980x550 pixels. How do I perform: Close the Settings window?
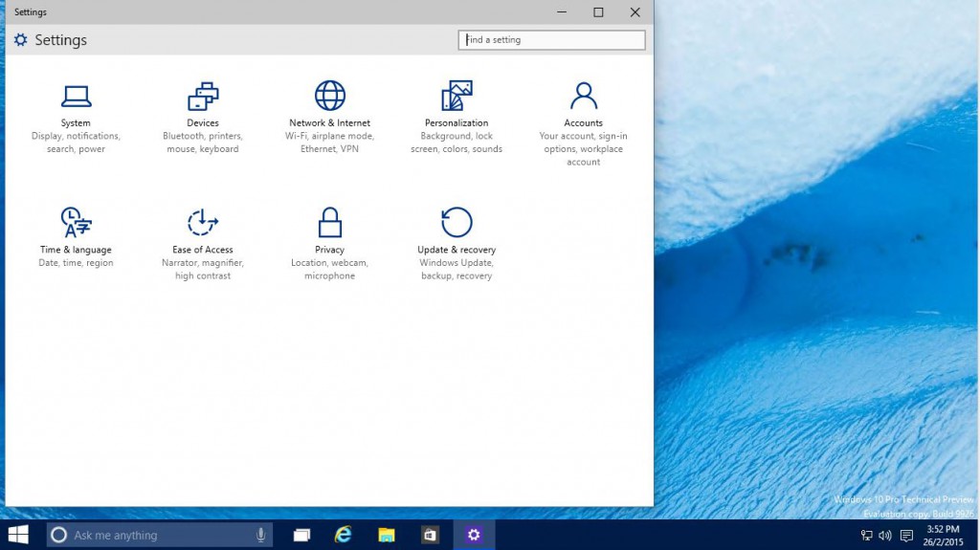[x=635, y=11]
